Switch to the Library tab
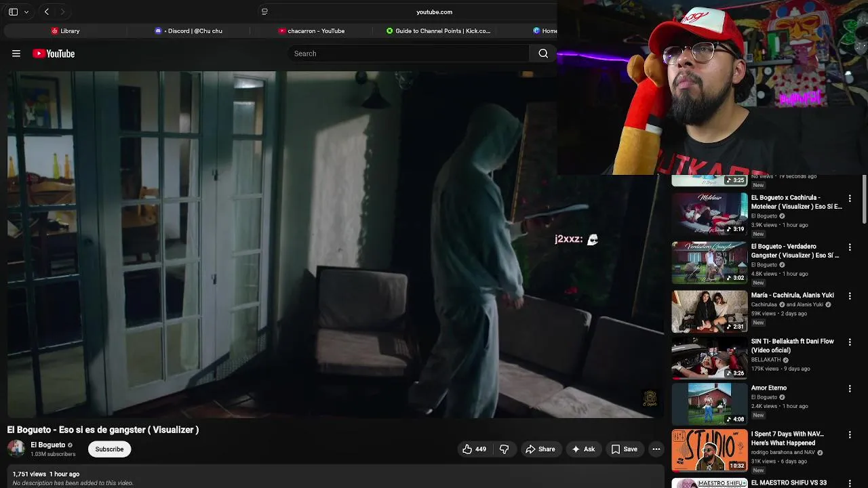Viewport: 868px width, 488px height. [x=66, y=30]
